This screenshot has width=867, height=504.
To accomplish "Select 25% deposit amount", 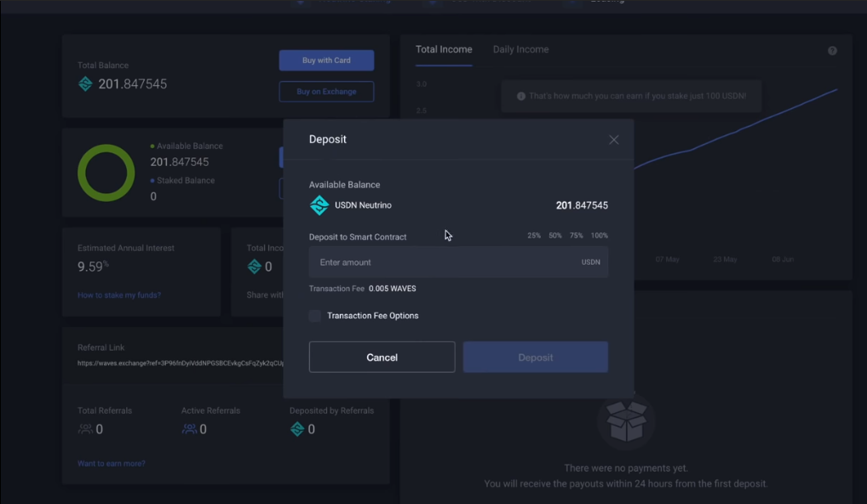I will point(534,236).
